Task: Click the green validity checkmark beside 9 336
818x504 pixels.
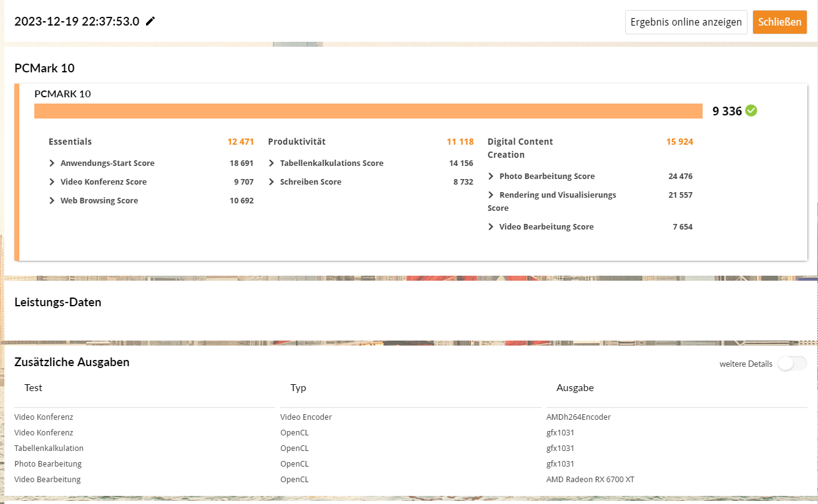Action: (x=751, y=111)
